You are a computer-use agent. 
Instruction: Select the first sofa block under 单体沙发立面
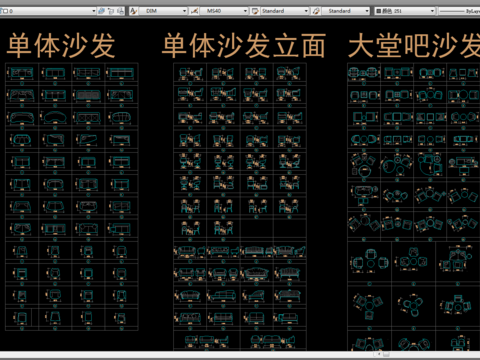coord(190,74)
